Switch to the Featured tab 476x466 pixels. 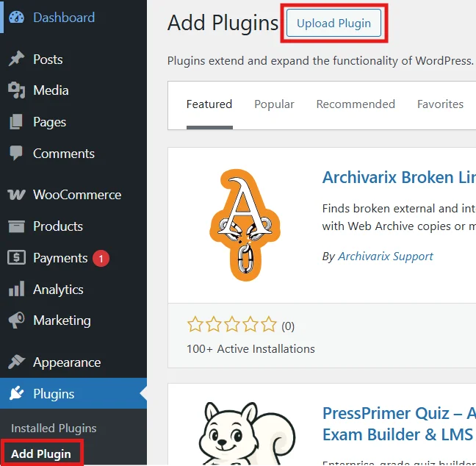209,104
